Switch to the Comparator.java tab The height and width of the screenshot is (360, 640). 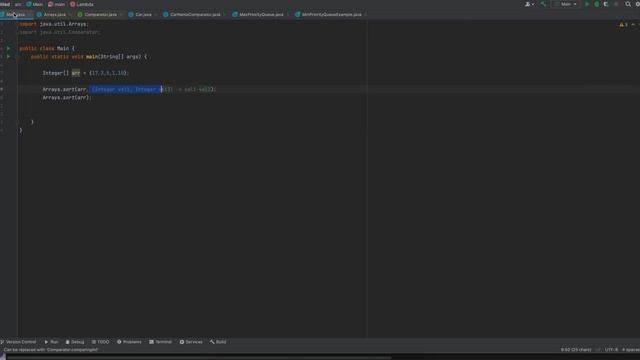tap(100, 14)
